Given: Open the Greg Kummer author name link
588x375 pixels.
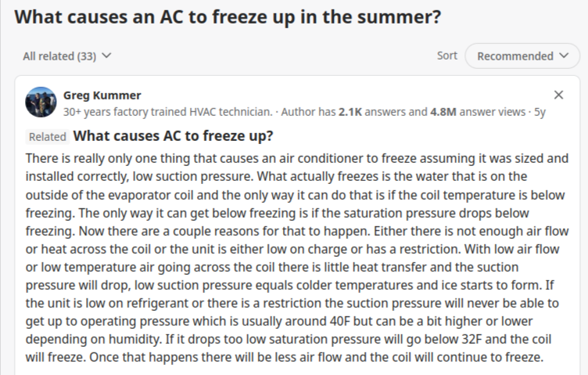Looking at the screenshot, I should coord(102,96).
